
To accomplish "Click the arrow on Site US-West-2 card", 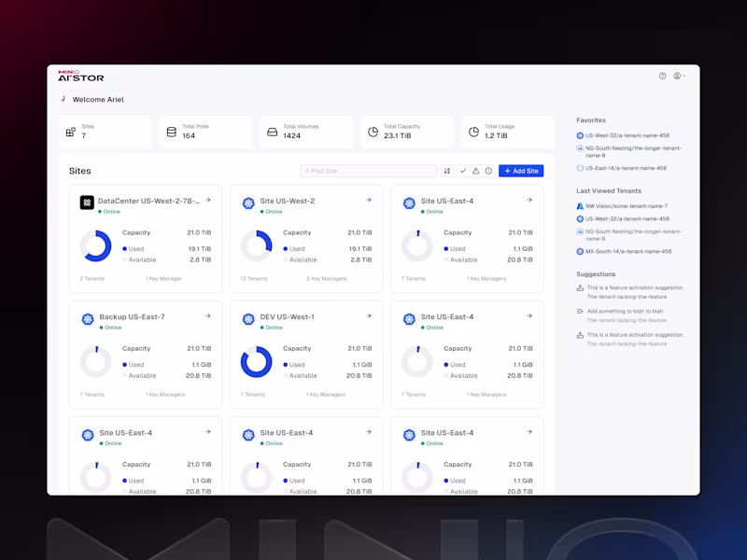I will pos(369,200).
